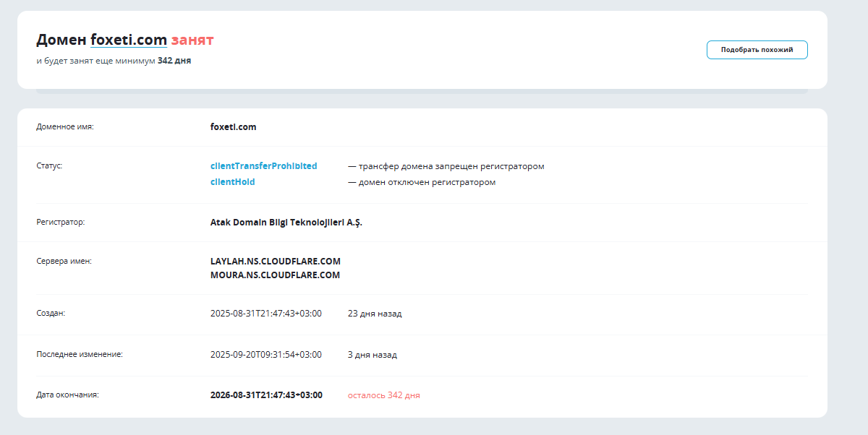The width and height of the screenshot is (868, 435).
Task: Click the "Регистратор:" label
Action: tap(61, 222)
